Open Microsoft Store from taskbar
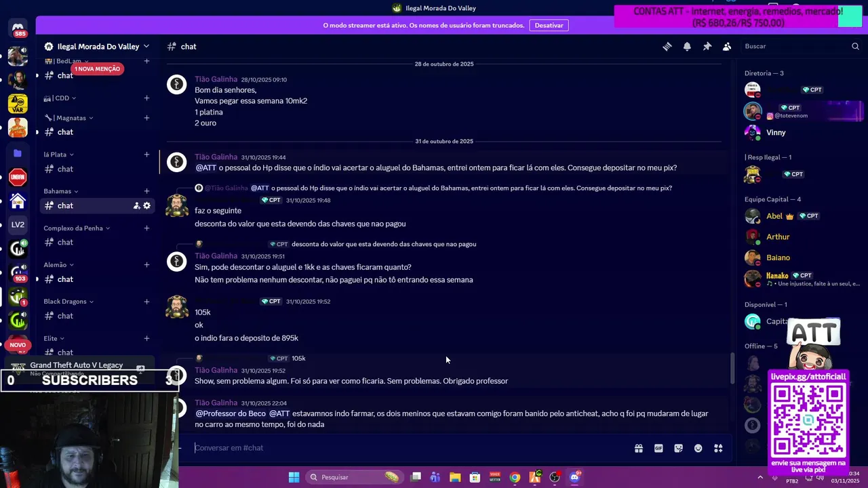 tap(475, 477)
